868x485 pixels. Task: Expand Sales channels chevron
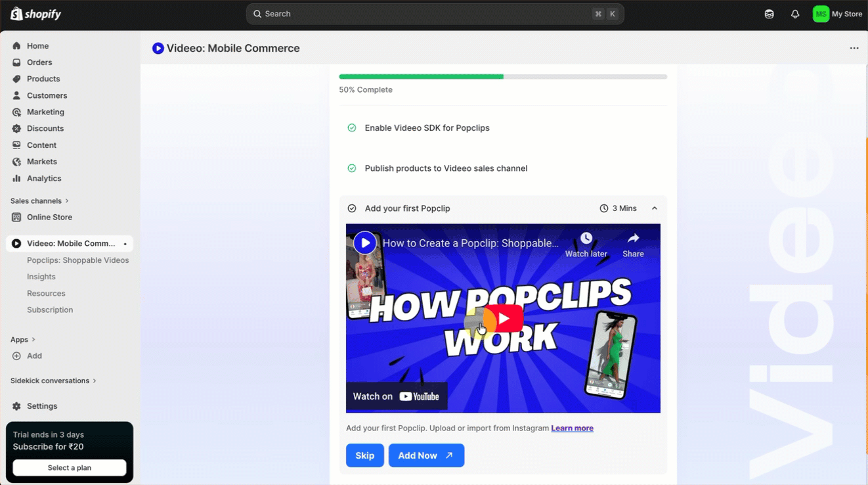67,201
